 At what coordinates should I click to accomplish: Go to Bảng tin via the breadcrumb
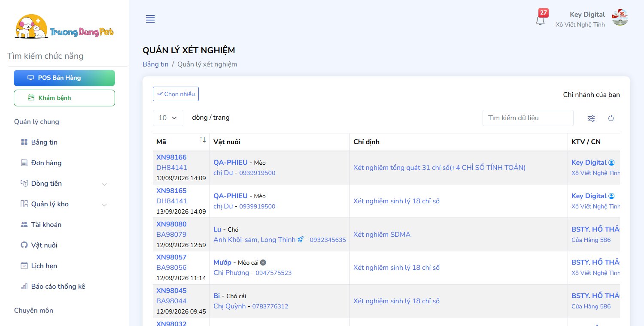pos(155,64)
